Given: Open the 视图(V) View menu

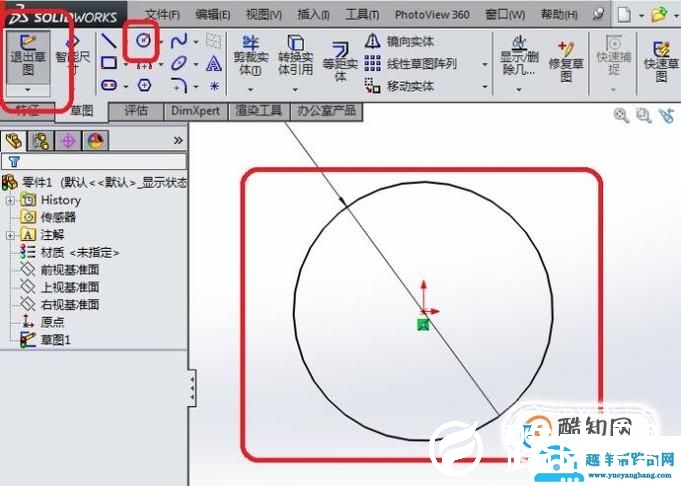Looking at the screenshot, I should click(x=264, y=15).
